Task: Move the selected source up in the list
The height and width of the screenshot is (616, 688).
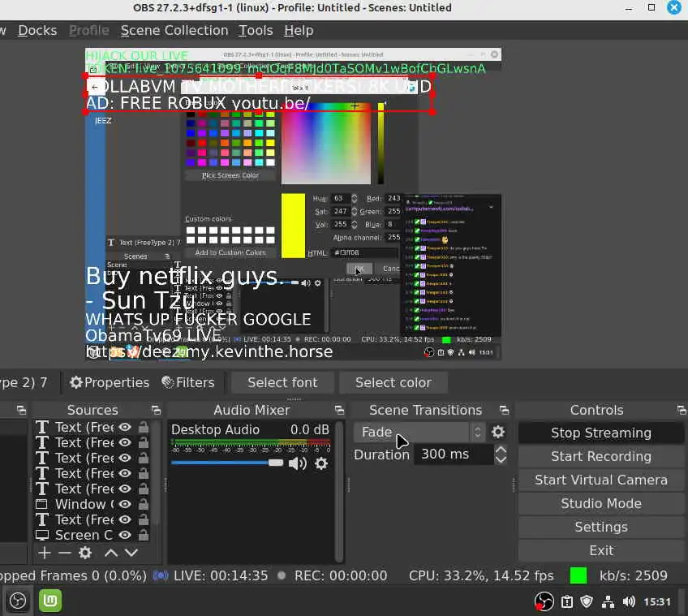Action: (111, 553)
